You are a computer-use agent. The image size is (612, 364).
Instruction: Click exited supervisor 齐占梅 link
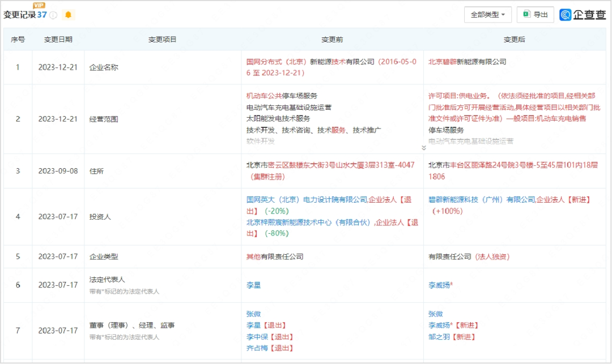256,348
